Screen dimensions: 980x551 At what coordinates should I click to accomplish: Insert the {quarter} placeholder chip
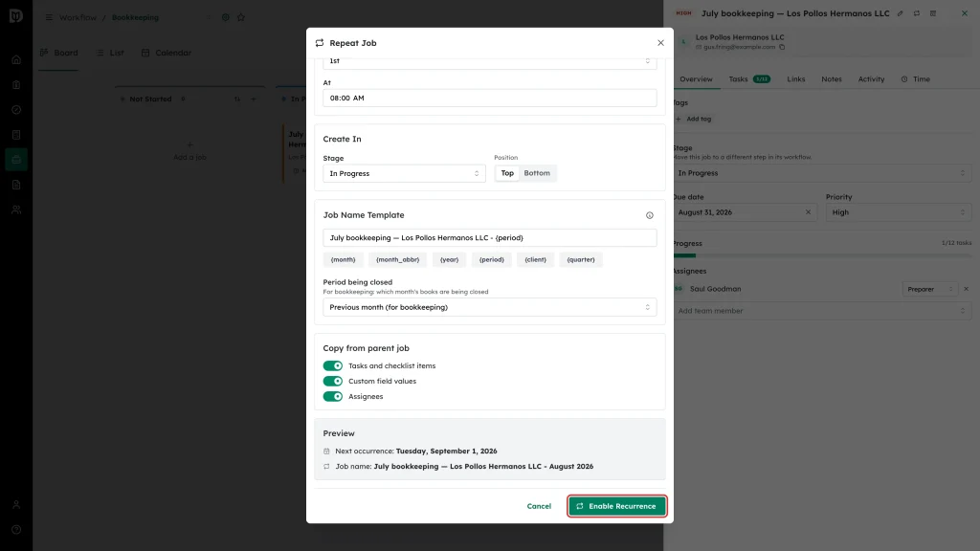(581, 260)
